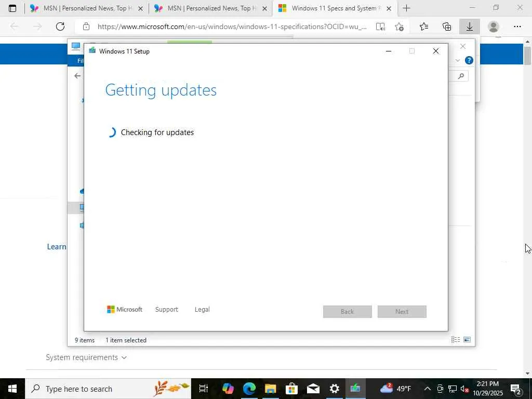Close the Windows 11 Setup window
532x399 pixels.
(436, 51)
